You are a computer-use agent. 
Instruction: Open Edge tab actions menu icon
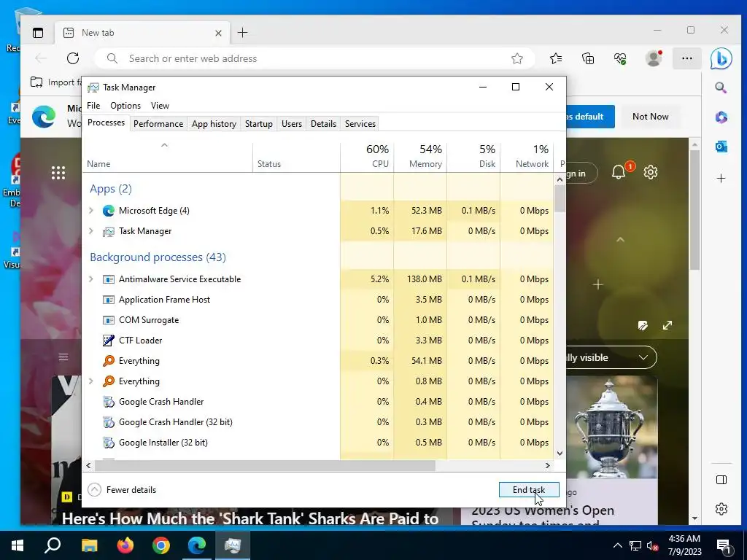(x=38, y=33)
